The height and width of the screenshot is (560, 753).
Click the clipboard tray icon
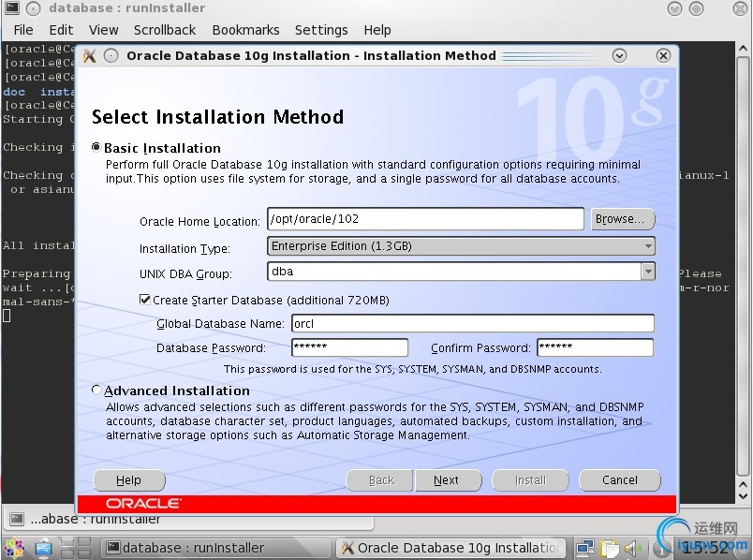coord(610,548)
